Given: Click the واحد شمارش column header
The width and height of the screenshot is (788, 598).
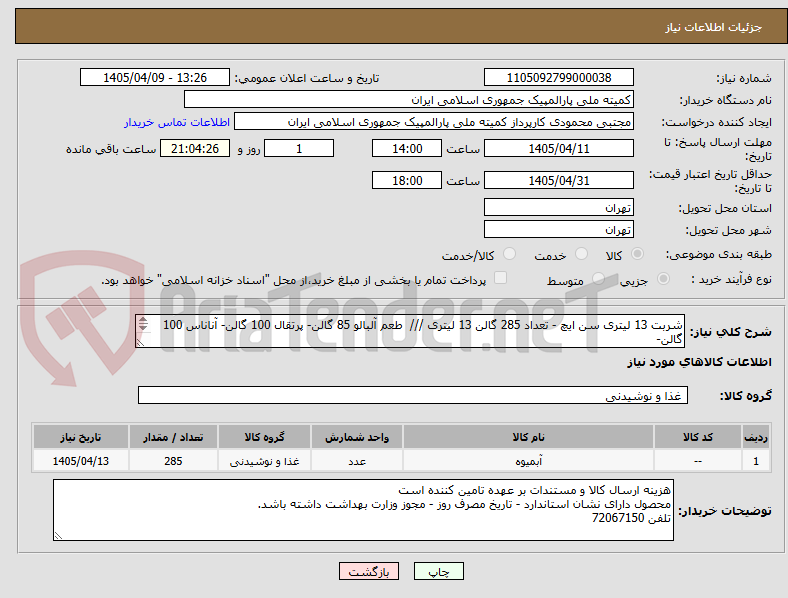Looking at the screenshot, I should point(357,437).
